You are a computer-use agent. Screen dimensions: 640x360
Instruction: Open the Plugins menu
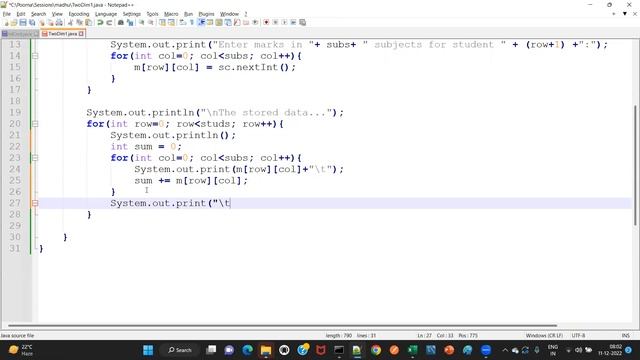pos(206,14)
